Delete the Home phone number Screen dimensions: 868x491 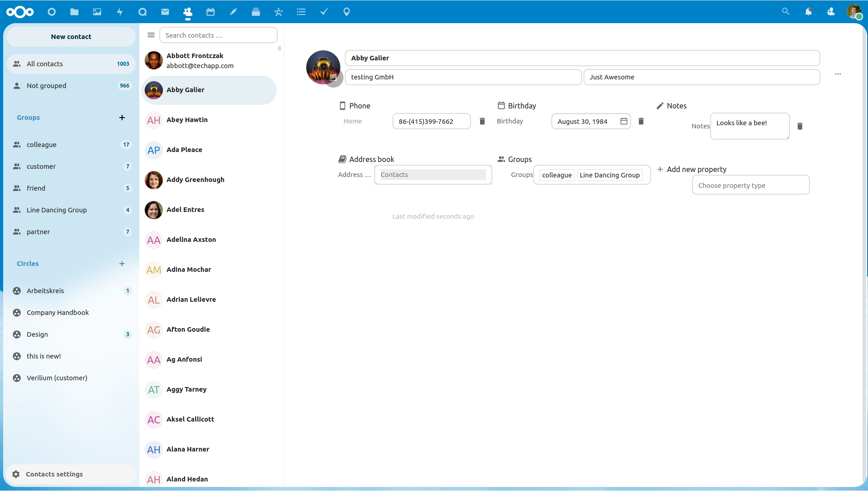482,121
